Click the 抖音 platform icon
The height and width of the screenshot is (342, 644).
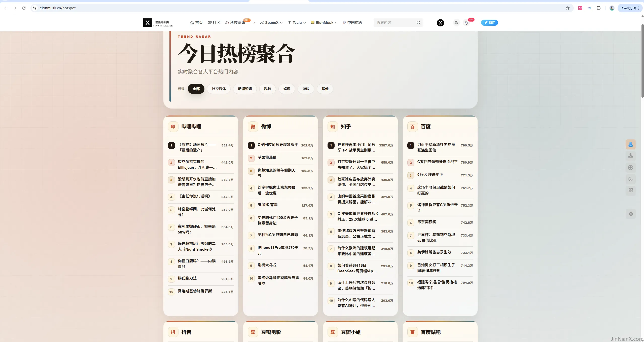point(173,332)
